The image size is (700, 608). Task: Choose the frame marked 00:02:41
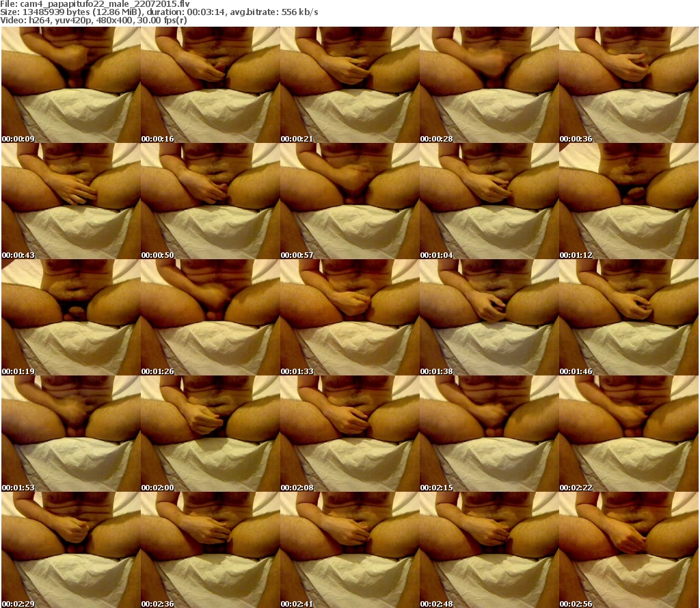pos(349,550)
